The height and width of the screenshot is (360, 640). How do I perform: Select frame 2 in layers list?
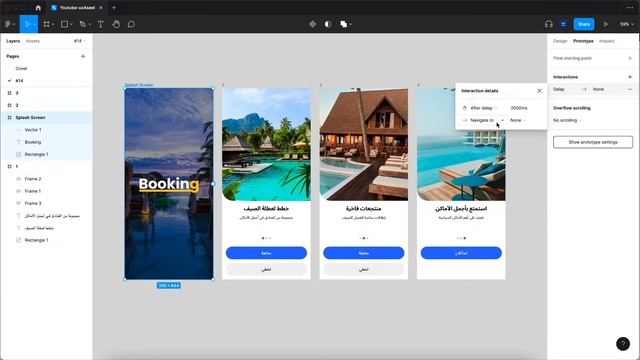(x=46, y=105)
